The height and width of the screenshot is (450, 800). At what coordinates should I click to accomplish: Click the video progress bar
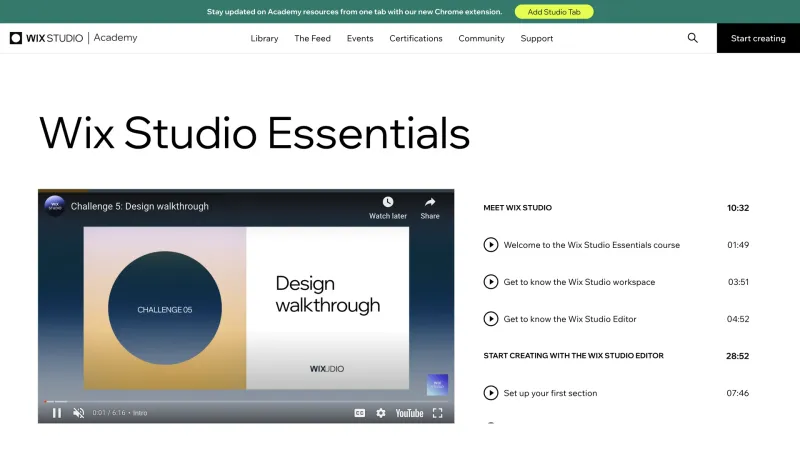pyautogui.click(x=246, y=402)
